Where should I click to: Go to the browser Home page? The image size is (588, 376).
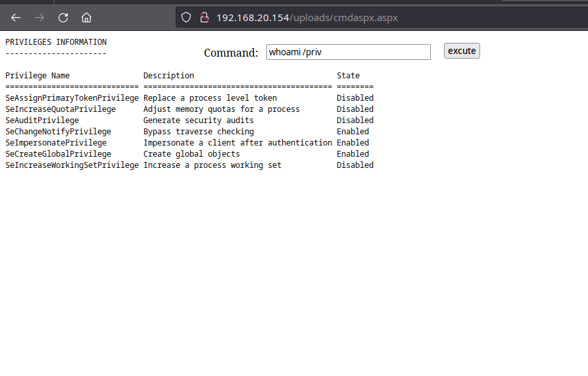tap(86, 18)
